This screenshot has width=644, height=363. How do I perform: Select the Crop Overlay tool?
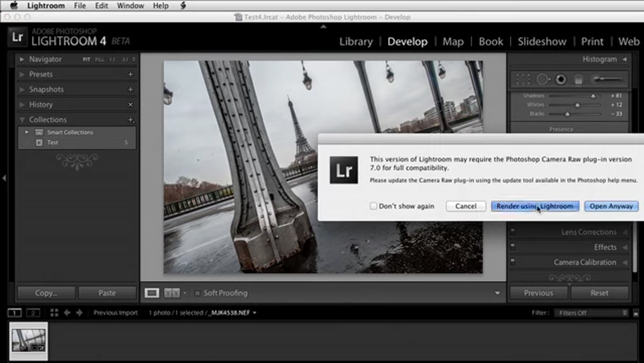coord(523,79)
